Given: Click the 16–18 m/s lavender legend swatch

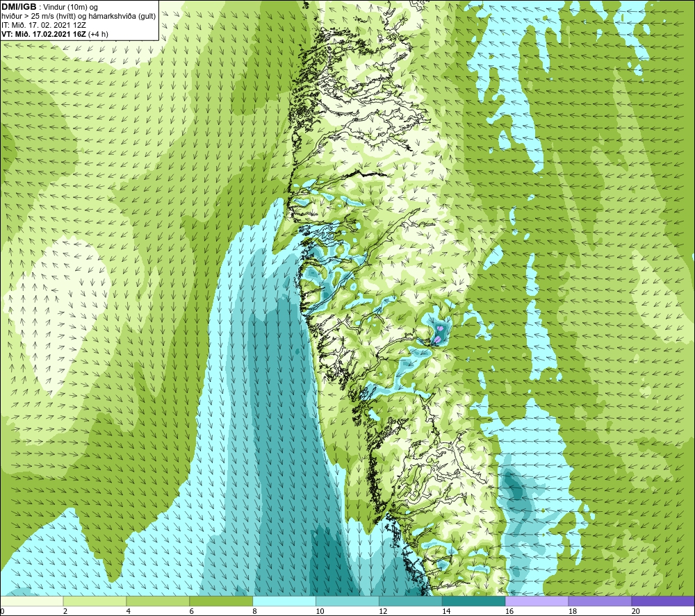Looking at the screenshot, I should pos(537,601).
